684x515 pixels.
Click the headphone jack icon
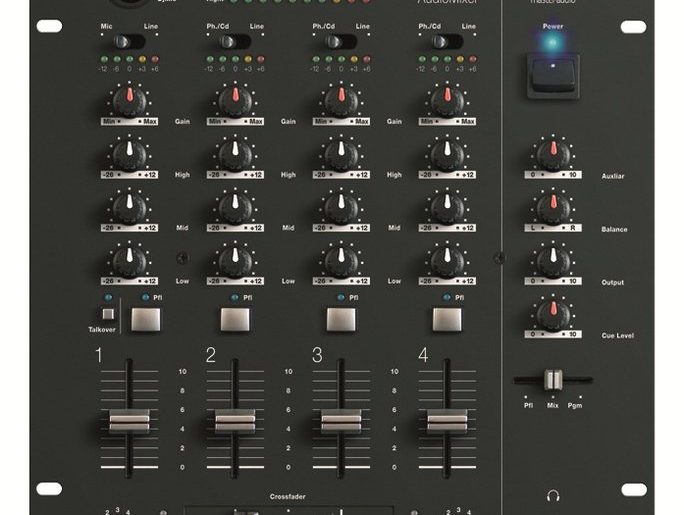[x=553, y=495]
